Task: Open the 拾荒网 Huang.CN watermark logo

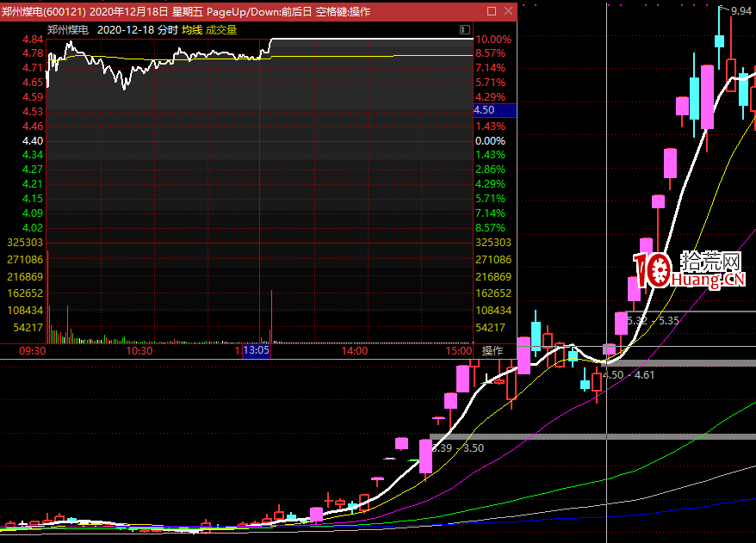Action: [689, 270]
